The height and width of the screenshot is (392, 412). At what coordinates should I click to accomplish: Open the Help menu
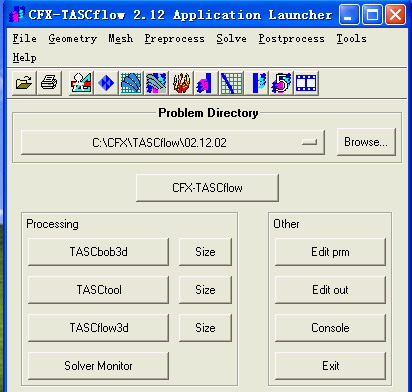coord(25,58)
